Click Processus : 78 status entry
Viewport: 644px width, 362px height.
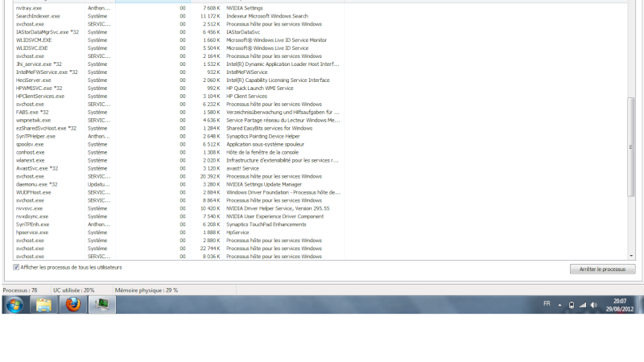19,290
